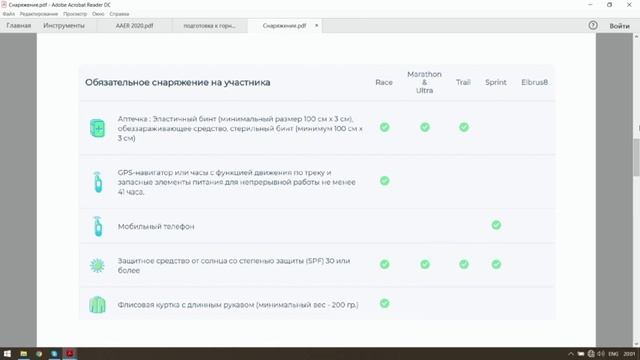The image size is (640, 360).
Task: Click the Marathon & Ultra checkmark in Защитное средство row
Action: tap(425, 264)
